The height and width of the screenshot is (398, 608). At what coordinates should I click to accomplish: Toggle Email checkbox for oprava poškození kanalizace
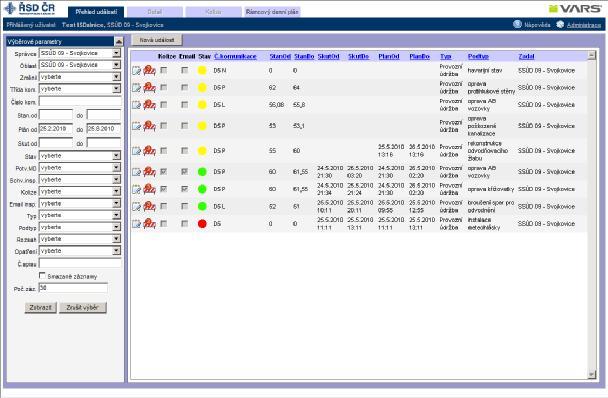tap(185, 126)
